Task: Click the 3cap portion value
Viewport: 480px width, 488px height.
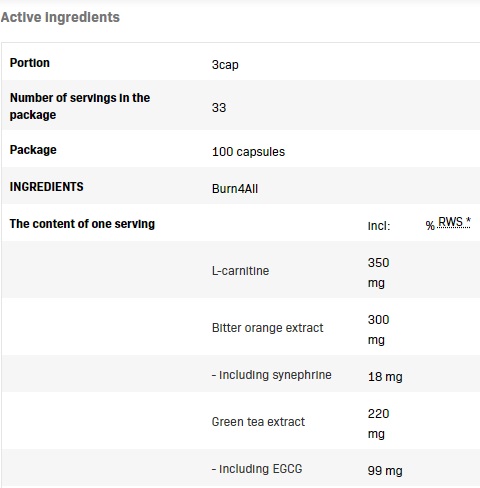Action: (225, 65)
